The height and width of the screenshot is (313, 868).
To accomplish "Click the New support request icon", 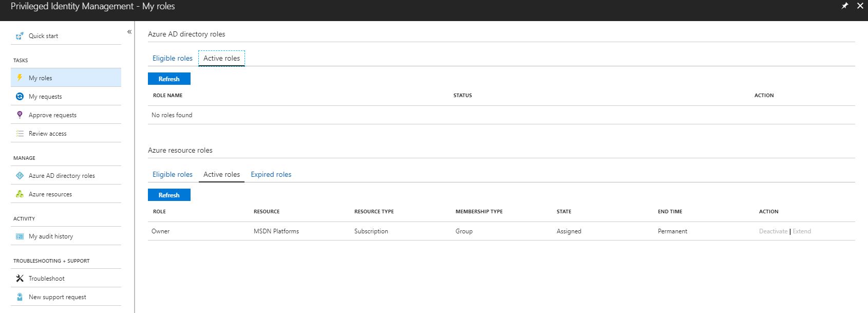I will click(20, 297).
